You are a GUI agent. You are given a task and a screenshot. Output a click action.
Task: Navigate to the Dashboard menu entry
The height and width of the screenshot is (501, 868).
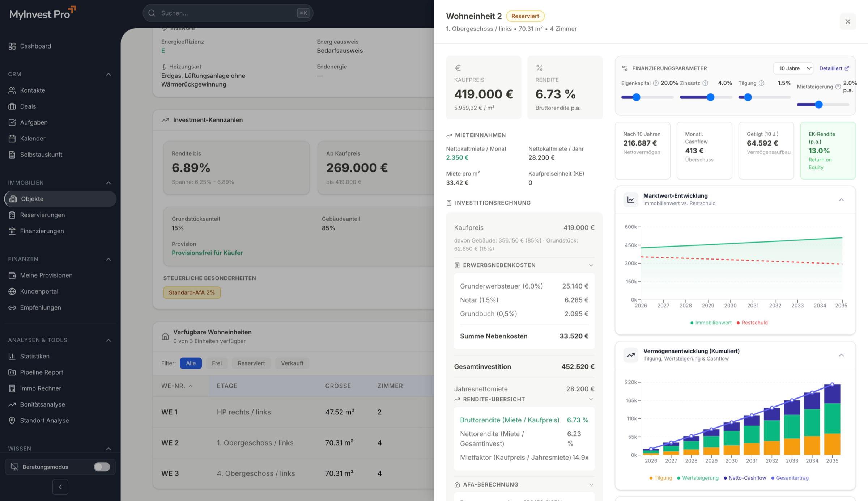click(35, 46)
